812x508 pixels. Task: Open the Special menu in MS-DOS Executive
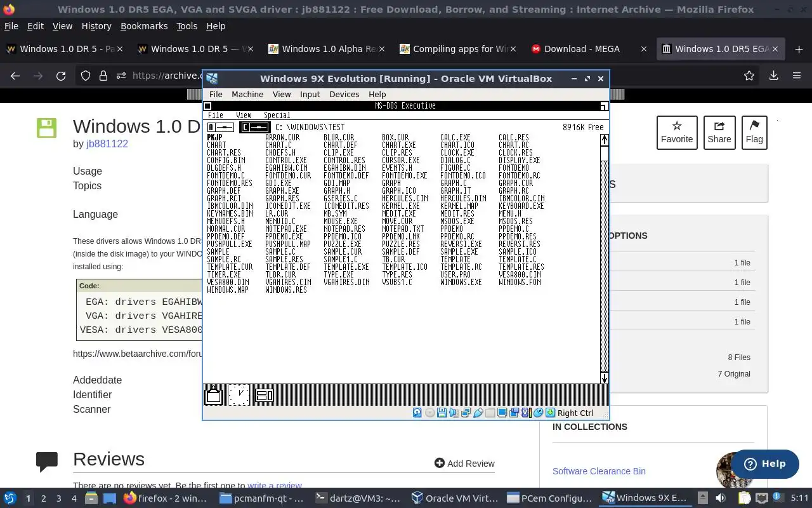277,115
